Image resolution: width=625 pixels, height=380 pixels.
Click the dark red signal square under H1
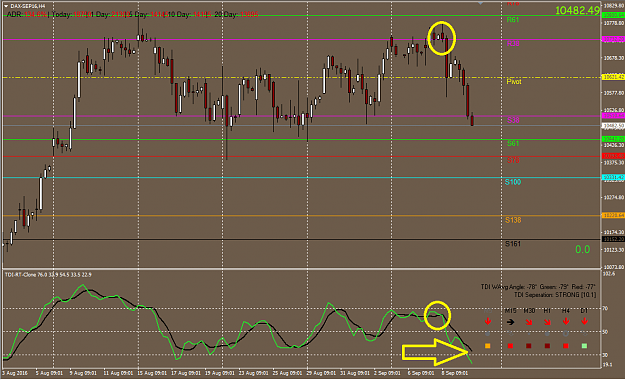pos(547,346)
